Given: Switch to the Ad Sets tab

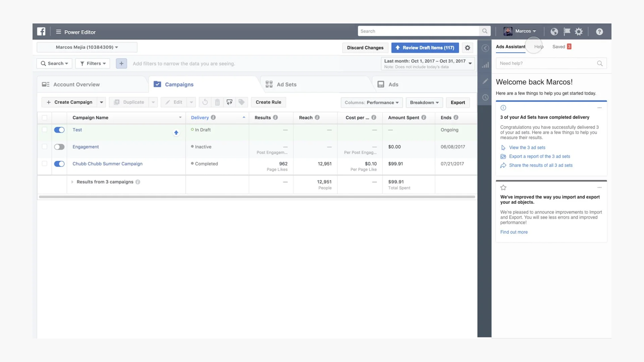Looking at the screenshot, I should coord(286,84).
